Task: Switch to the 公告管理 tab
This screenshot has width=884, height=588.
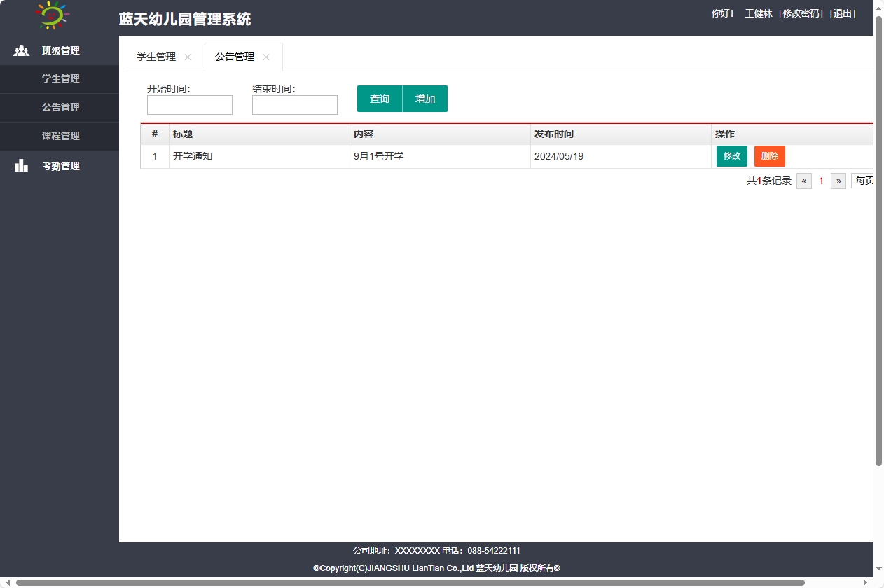Action: point(234,57)
